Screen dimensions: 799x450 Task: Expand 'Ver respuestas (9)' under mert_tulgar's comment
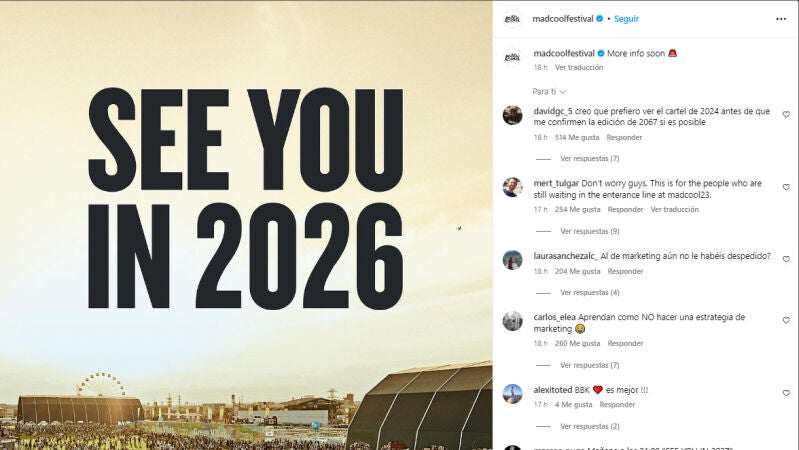(589, 231)
